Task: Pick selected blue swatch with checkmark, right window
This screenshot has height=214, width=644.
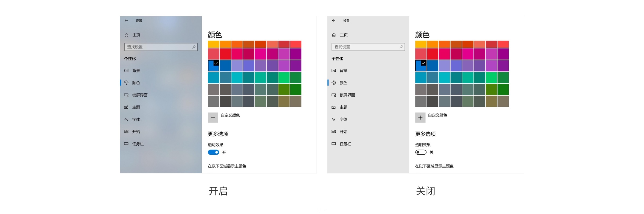Action: click(x=421, y=66)
